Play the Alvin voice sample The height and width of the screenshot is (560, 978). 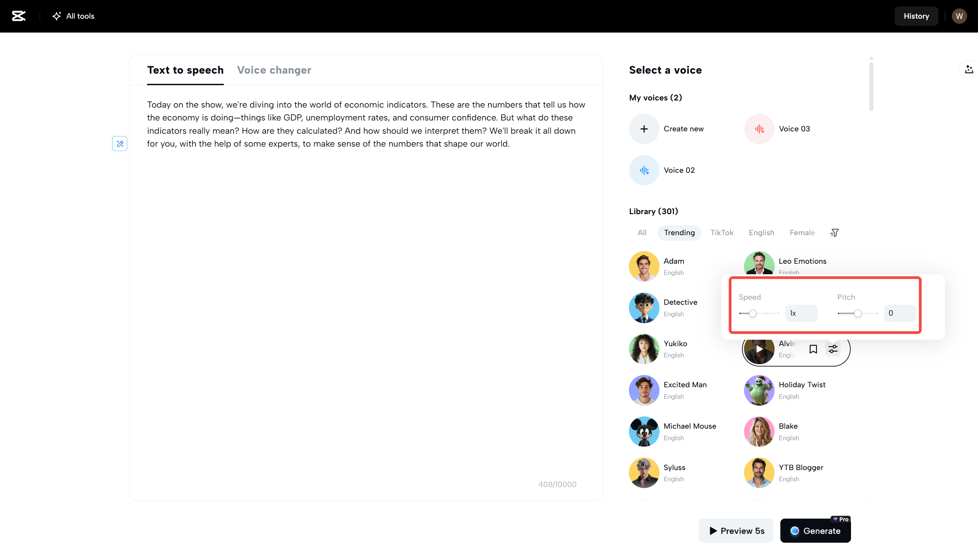tap(759, 349)
